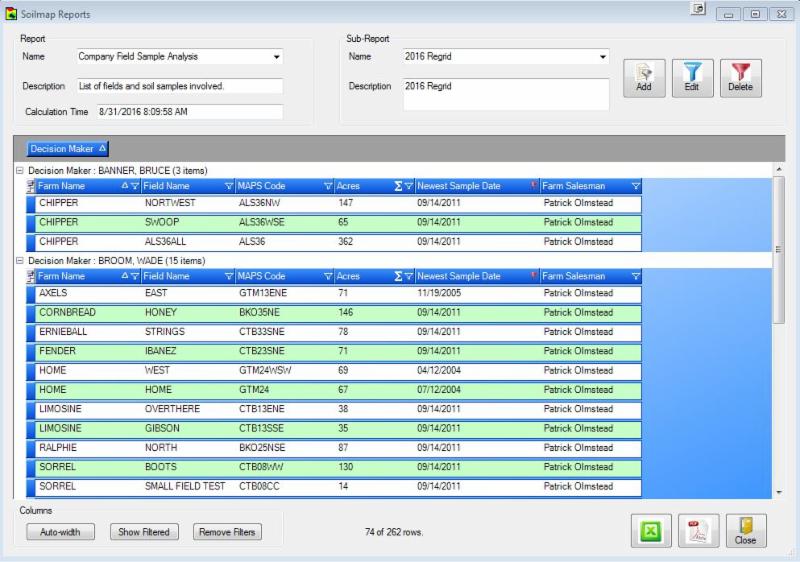Export report to Excel
Viewport: 800px width, 562px height.
(x=651, y=531)
